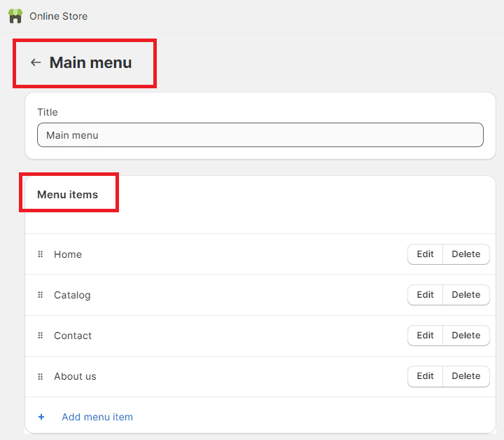Click the drag handle beside Home
504x440 pixels.
point(41,254)
